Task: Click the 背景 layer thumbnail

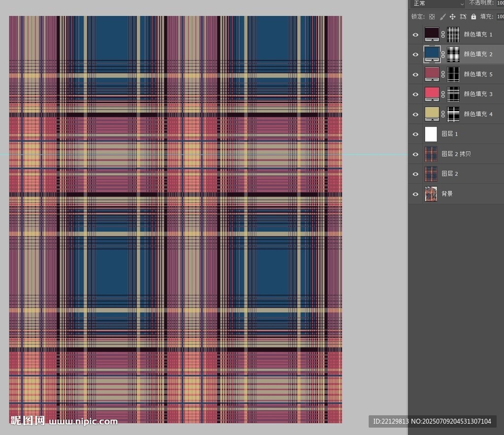Action: (431, 194)
